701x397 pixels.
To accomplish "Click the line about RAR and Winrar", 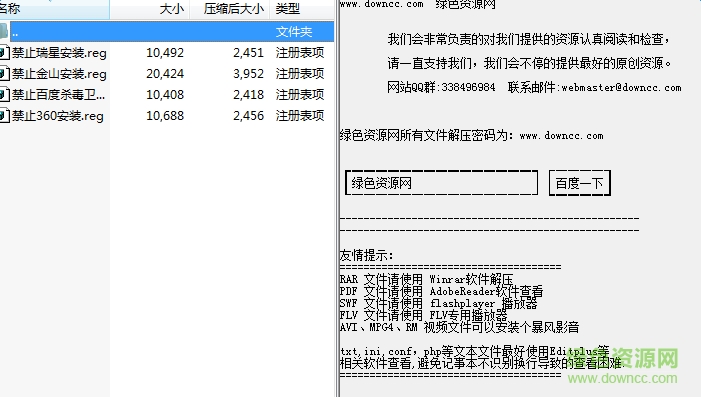I will pos(427,279).
